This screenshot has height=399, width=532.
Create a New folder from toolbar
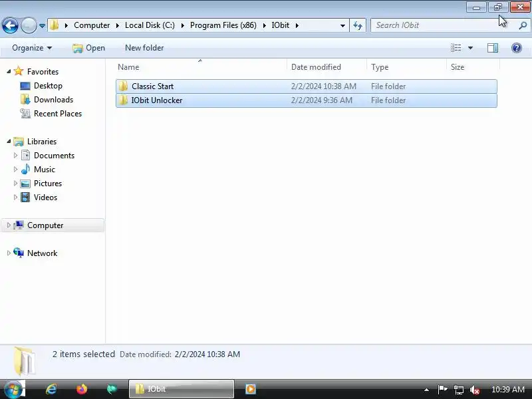[x=144, y=48]
